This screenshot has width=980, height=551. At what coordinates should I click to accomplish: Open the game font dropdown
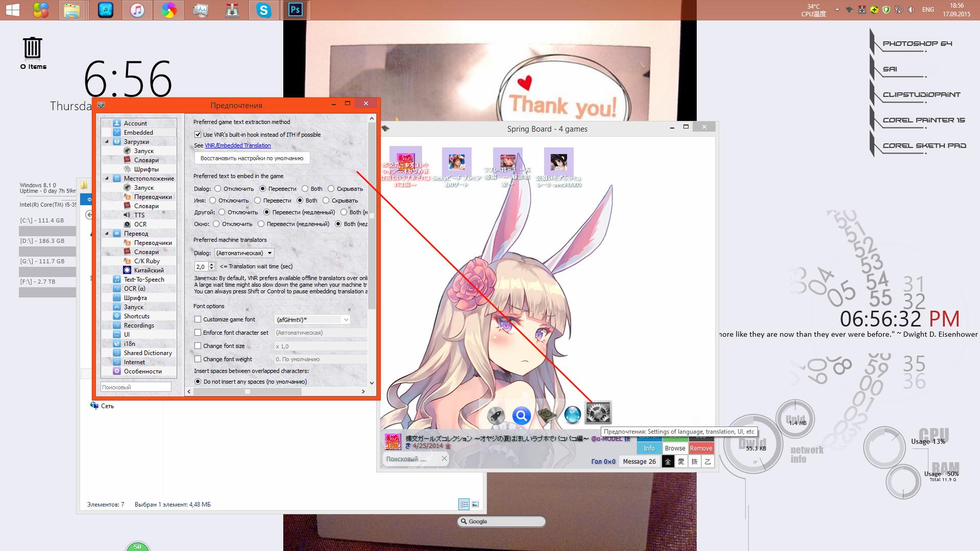coord(312,320)
